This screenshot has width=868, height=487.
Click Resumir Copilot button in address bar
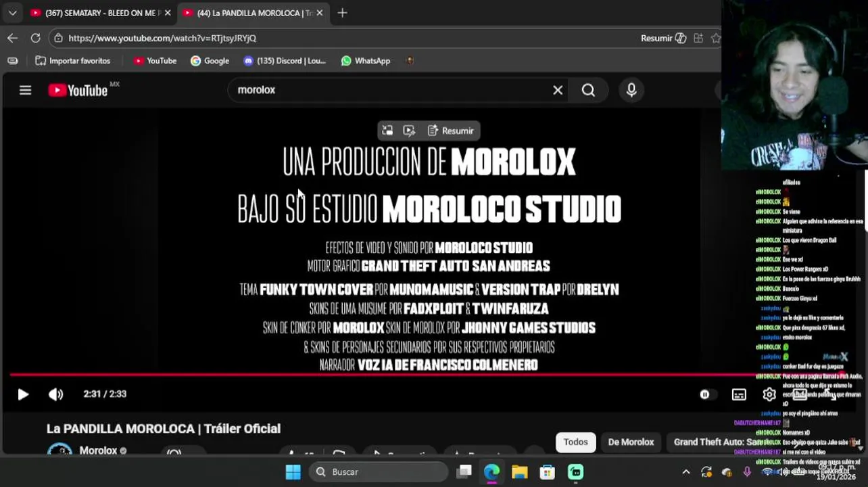point(663,38)
